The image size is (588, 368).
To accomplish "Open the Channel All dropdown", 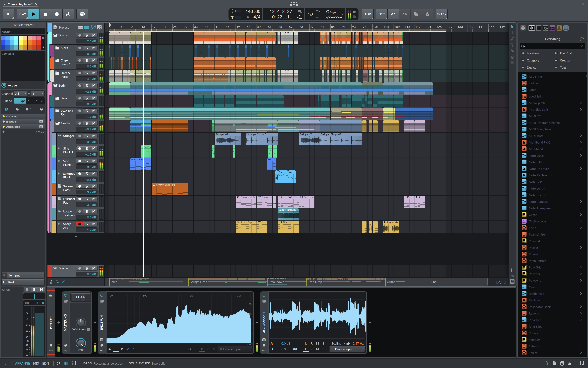I will (x=20, y=94).
